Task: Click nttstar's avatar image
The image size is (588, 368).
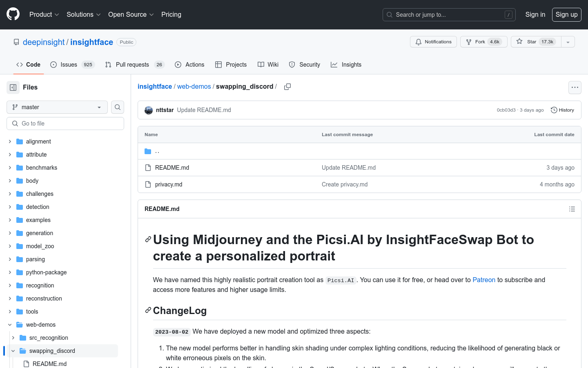Action: [x=149, y=110]
